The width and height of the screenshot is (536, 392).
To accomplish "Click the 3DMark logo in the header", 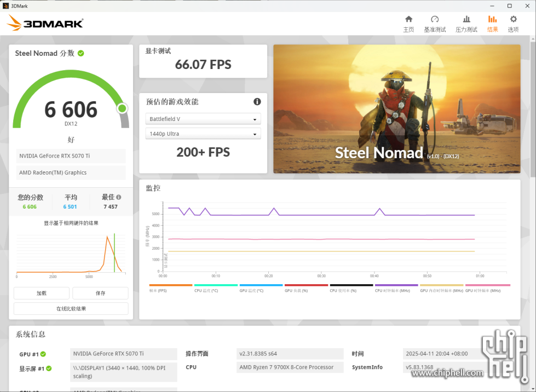I will 45,23.
